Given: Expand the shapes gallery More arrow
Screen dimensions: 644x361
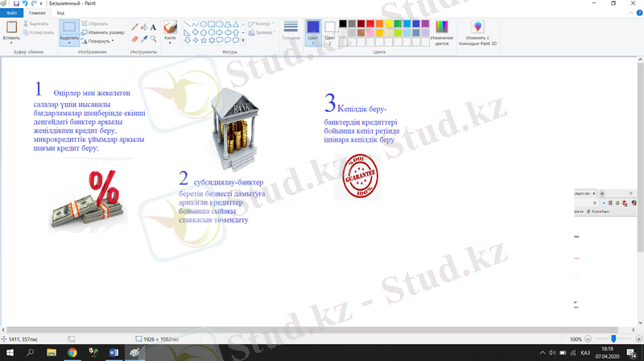Looking at the screenshot, I should pyautogui.click(x=243, y=40).
